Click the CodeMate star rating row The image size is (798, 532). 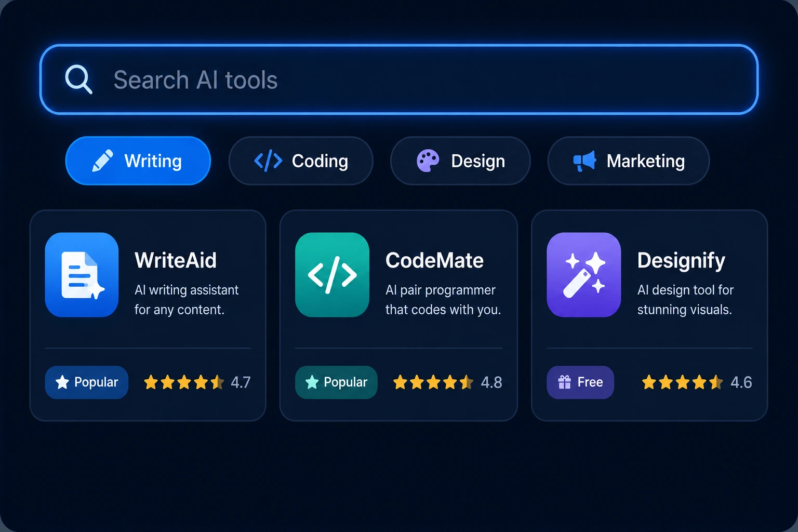tap(433, 382)
